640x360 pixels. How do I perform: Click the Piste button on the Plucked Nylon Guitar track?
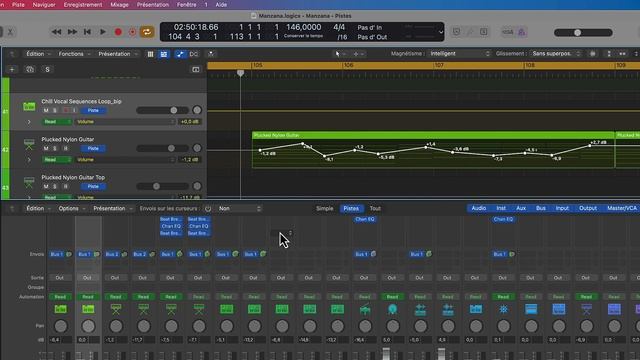[93, 149]
